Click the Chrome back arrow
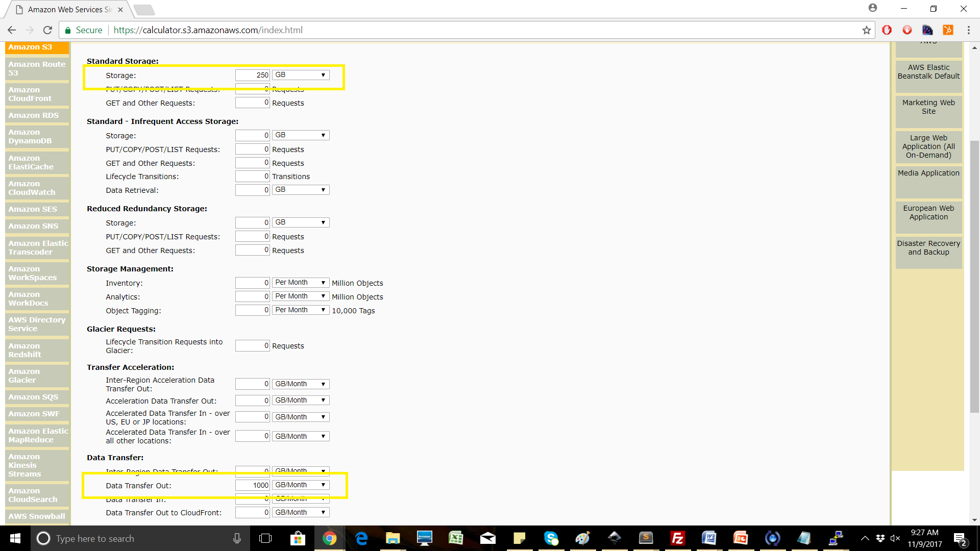 click(12, 30)
